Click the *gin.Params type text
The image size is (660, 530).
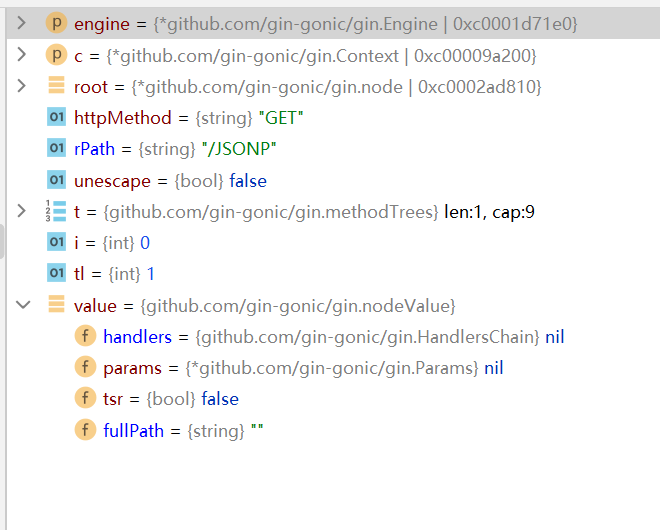332,369
